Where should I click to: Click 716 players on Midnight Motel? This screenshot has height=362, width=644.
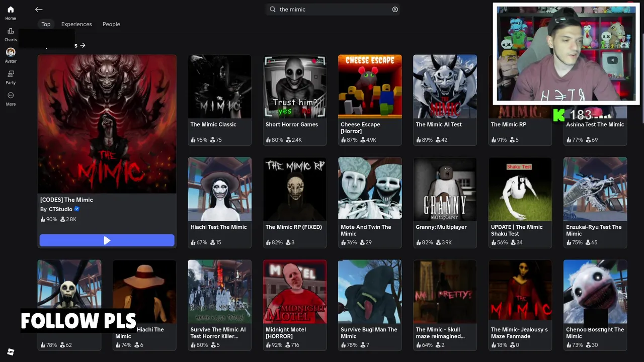(293, 345)
